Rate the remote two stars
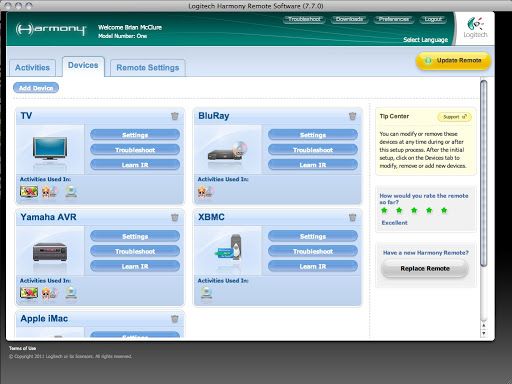 point(399,210)
